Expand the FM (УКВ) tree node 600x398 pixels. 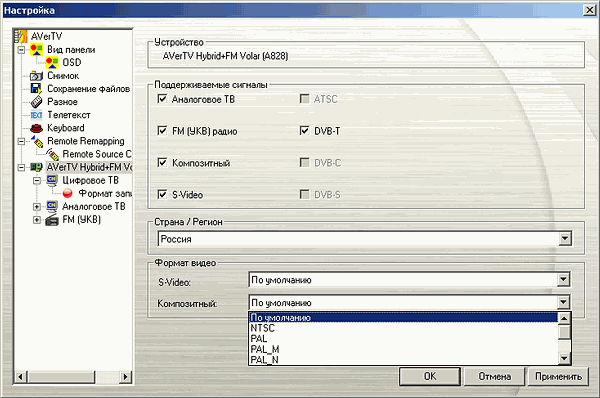click(x=37, y=220)
